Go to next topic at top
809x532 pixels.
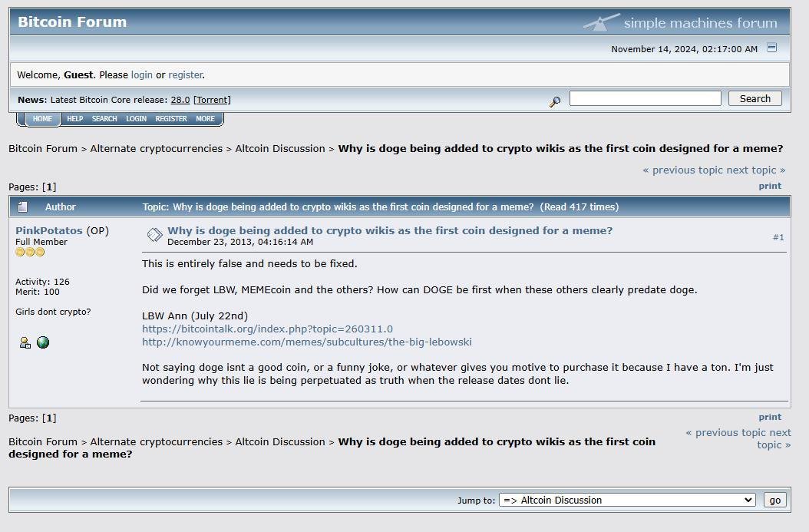756,170
